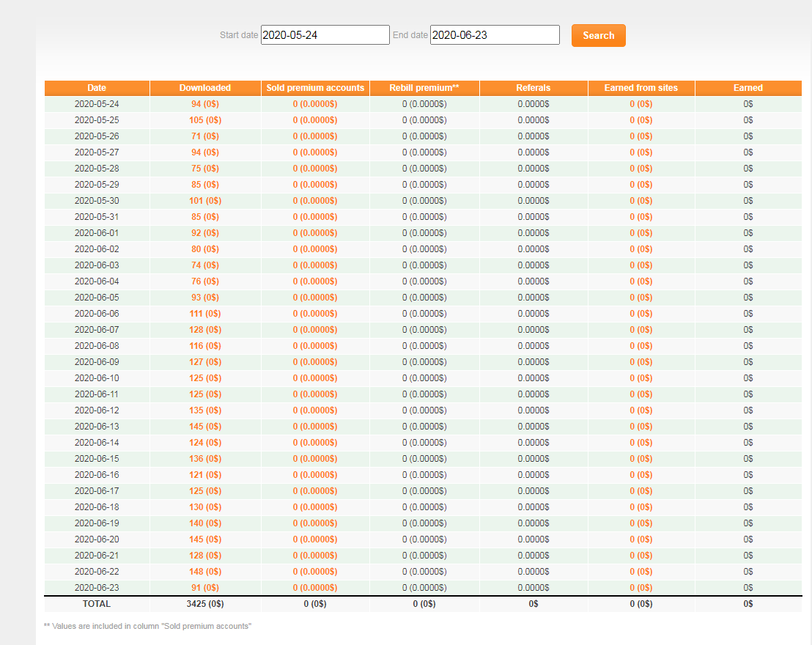Open the 145 (0$) downloads on 2020-06-13
The width and height of the screenshot is (812, 645).
(x=205, y=426)
